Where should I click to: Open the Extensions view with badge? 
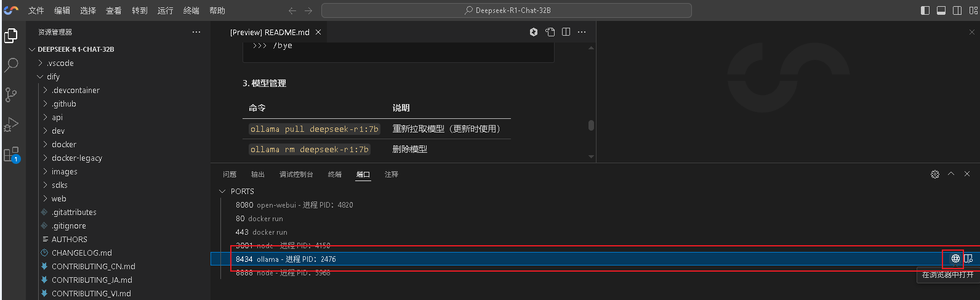click(x=11, y=154)
